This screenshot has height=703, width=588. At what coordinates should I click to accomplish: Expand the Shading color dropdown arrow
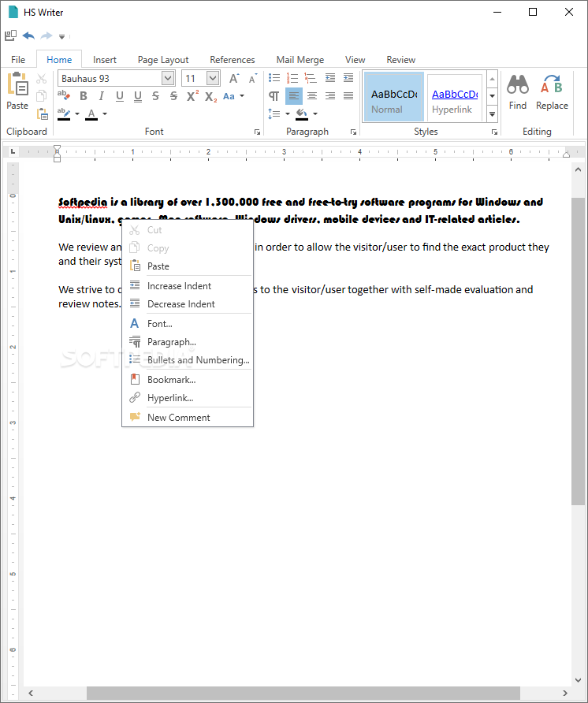[x=315, y=113]
